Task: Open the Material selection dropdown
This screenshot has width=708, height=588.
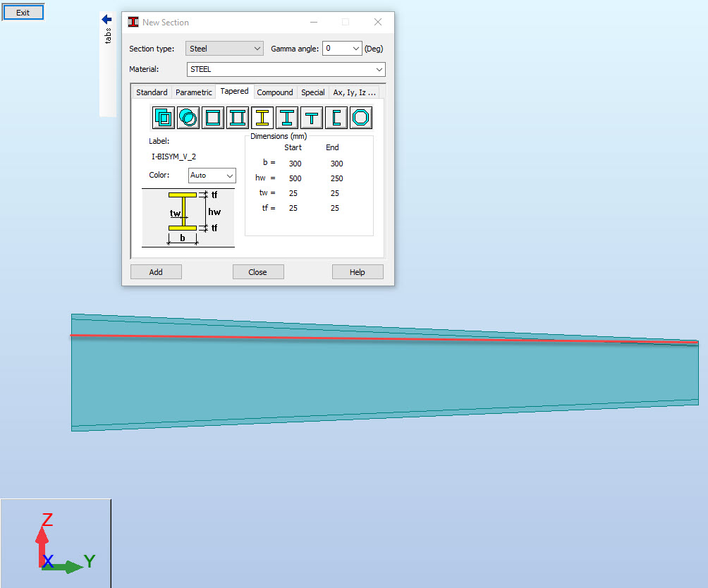Action: click(x=380, y=69)
